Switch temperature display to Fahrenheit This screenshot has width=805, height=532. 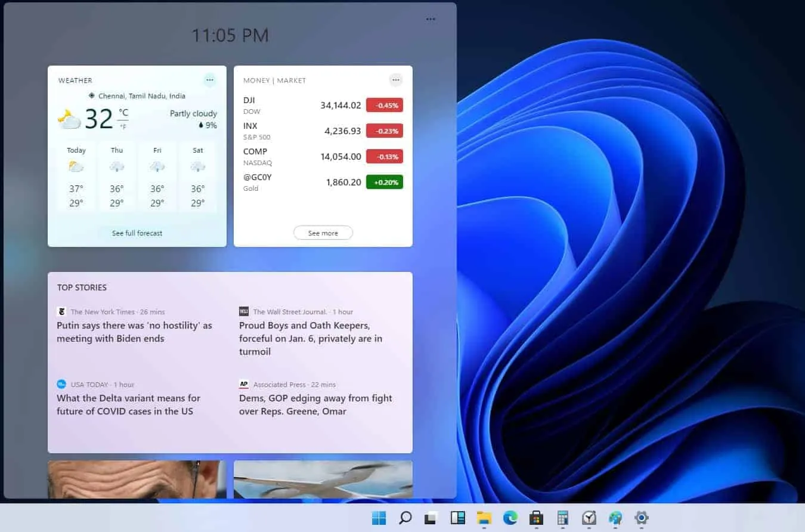123,125
